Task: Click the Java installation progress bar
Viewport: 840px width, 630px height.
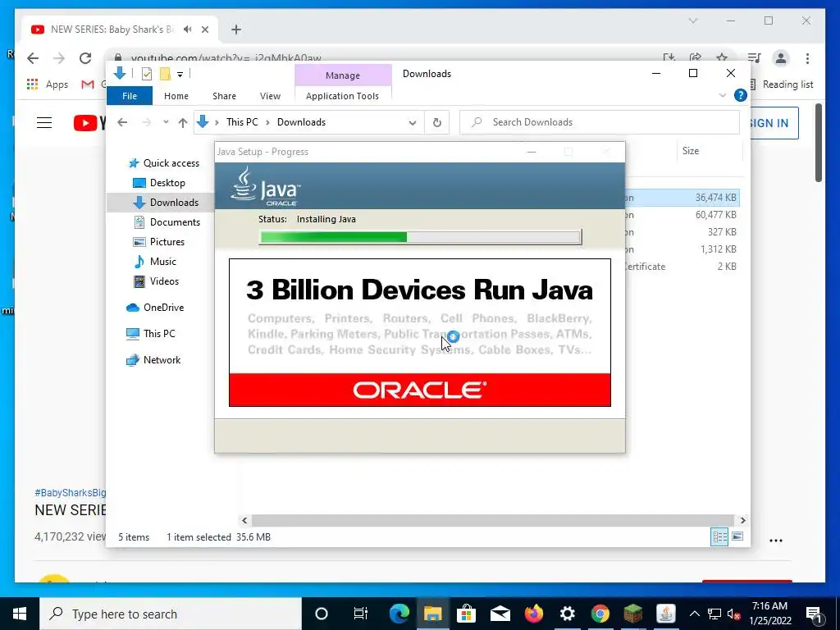Action: point(420,237)
